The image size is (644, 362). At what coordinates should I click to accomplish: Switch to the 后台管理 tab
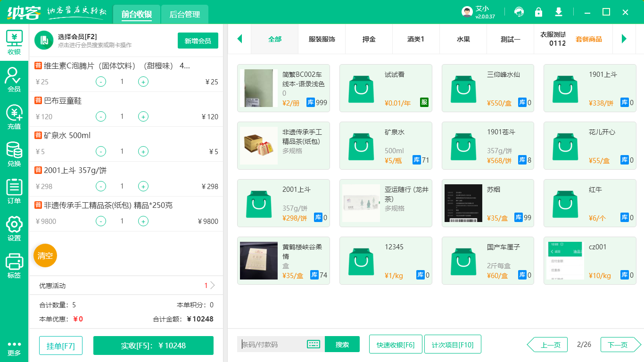[185, 14]
